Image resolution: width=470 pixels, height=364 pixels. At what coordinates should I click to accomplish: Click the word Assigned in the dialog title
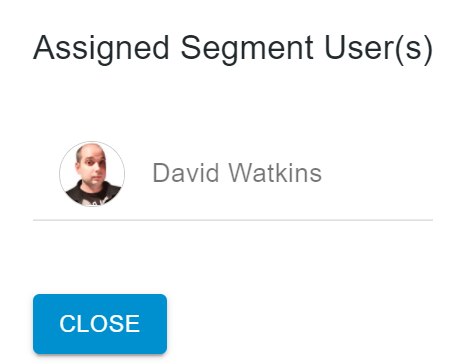101,49
